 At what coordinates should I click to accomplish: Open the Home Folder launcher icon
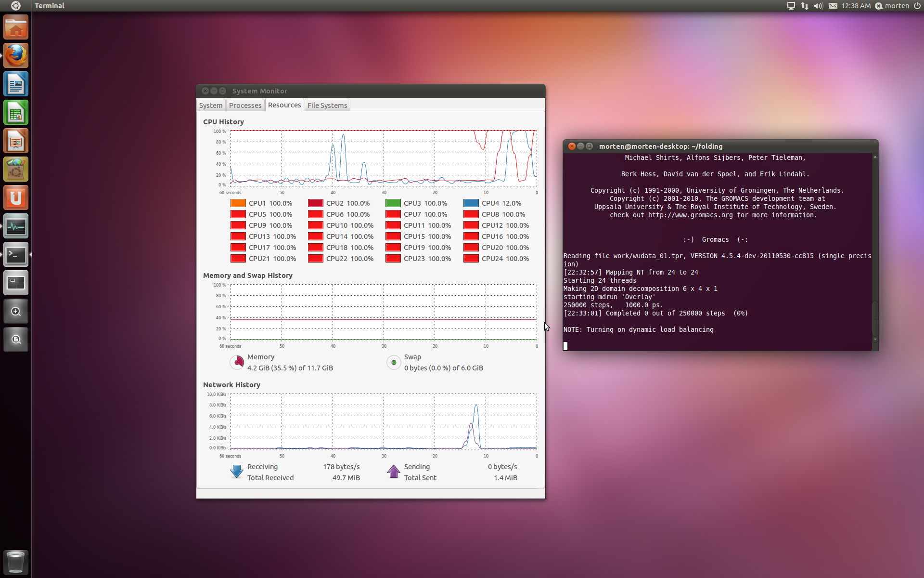(x=16, y=27)
